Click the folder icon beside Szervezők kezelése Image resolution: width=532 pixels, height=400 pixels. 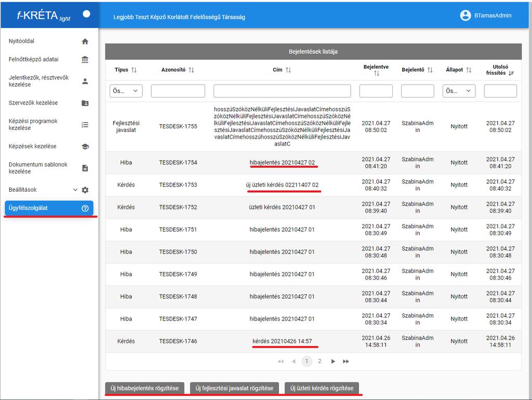pyautogui.click(x=85, y=103)
